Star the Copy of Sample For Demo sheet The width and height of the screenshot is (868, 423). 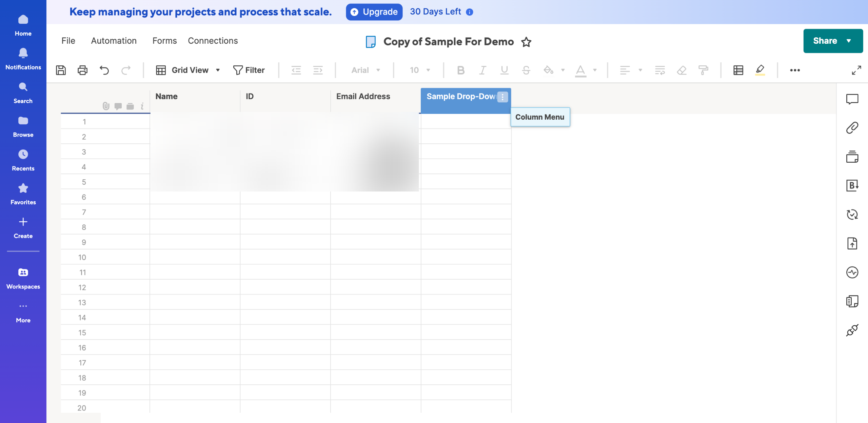pos(526,42)
